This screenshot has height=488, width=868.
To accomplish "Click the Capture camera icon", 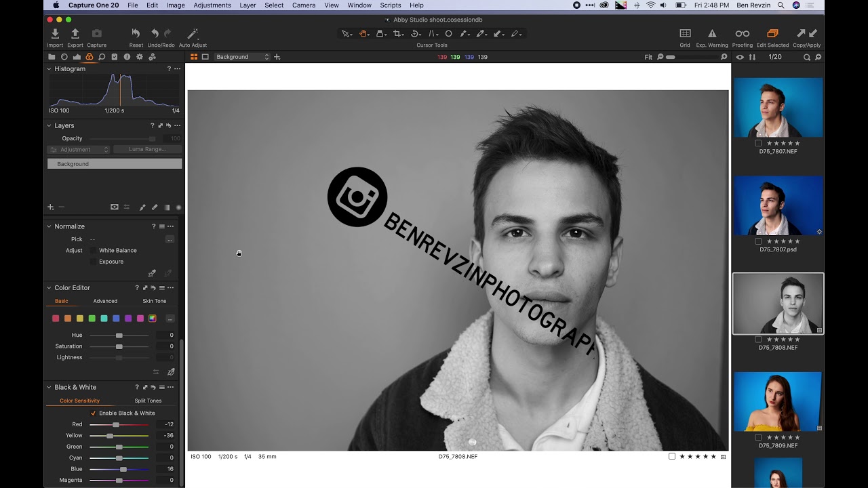I will pos(96,34).
